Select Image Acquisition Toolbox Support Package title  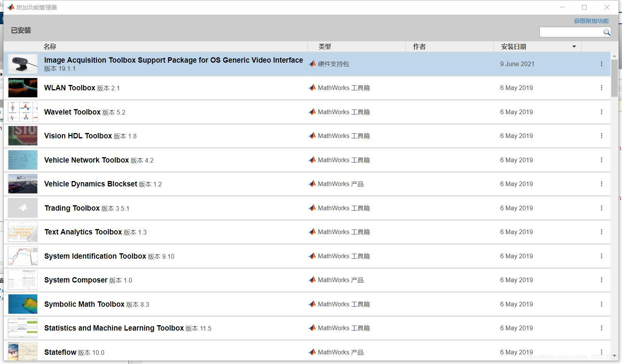pos(173,60)
